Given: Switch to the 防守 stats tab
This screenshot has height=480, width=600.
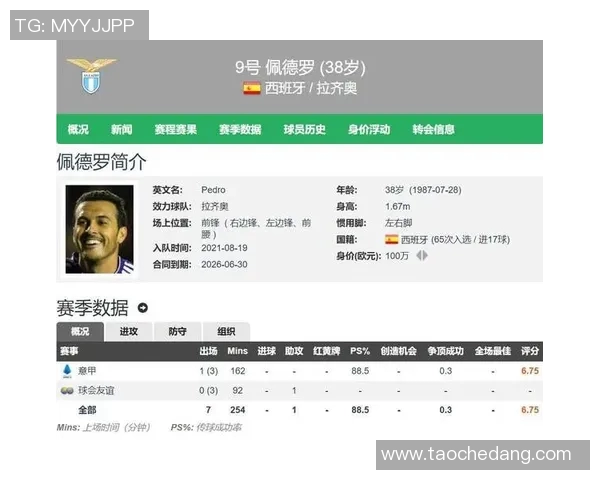Looking at the screenshot, I should (178, 331).
